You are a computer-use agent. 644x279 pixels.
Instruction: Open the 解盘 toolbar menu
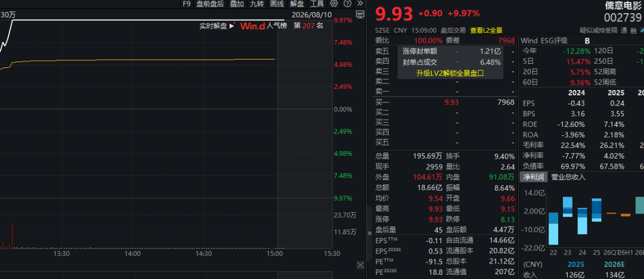(x=297, y=4)
